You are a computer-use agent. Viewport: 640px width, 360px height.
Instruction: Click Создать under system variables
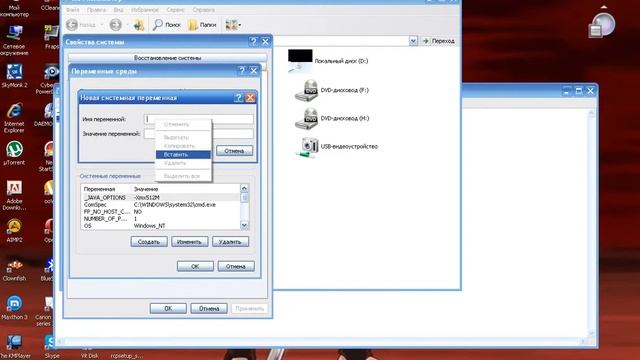(149, 242)
